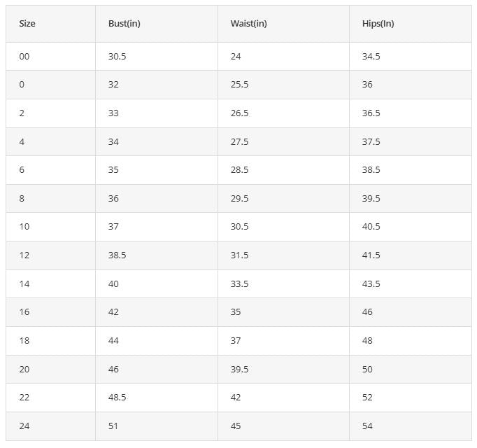Screen dimensions: 477x448
Task: Click the Hips(In) column header
Action: [378, 24]
